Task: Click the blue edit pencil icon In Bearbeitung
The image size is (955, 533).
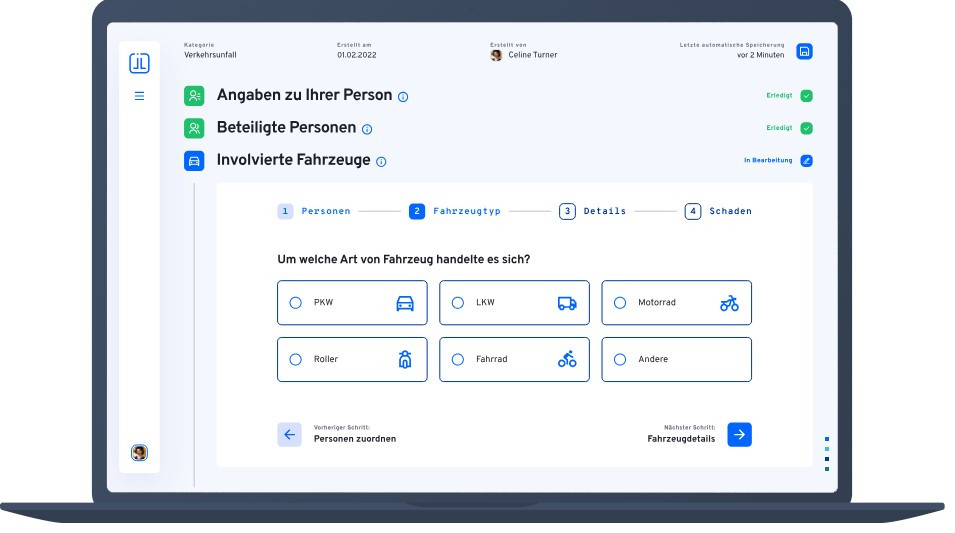Action: coord(806,160)
